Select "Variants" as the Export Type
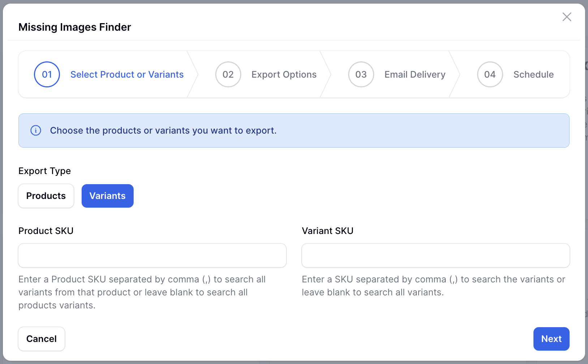Image resolution: width=588 pixels, height=364 pixels. click(107, 196)
